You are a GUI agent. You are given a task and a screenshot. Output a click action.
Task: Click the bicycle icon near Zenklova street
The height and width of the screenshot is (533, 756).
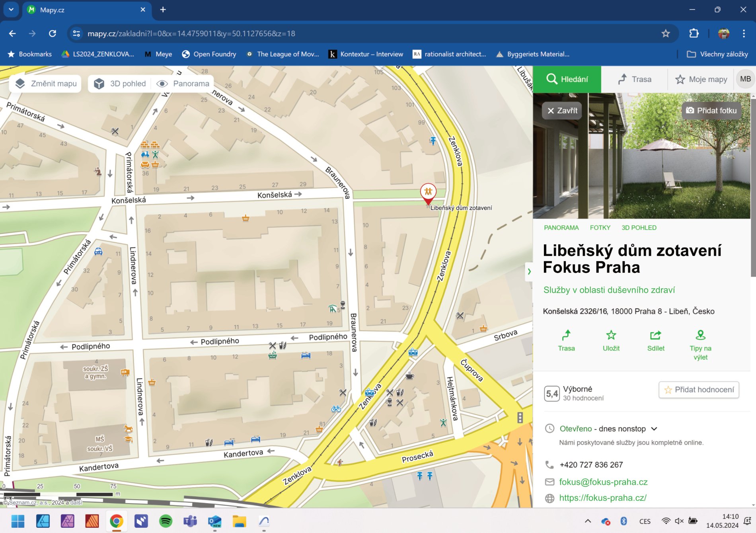(336, 408)
